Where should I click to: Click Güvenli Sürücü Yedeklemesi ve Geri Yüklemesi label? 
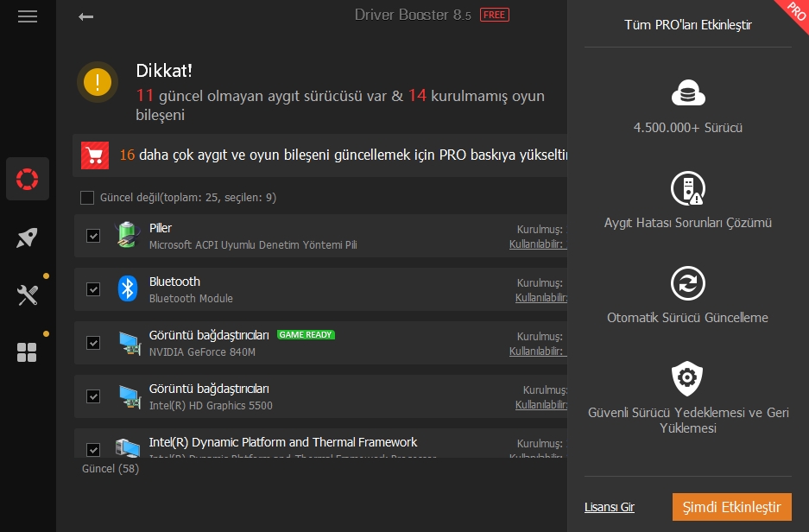pos(688,420)
